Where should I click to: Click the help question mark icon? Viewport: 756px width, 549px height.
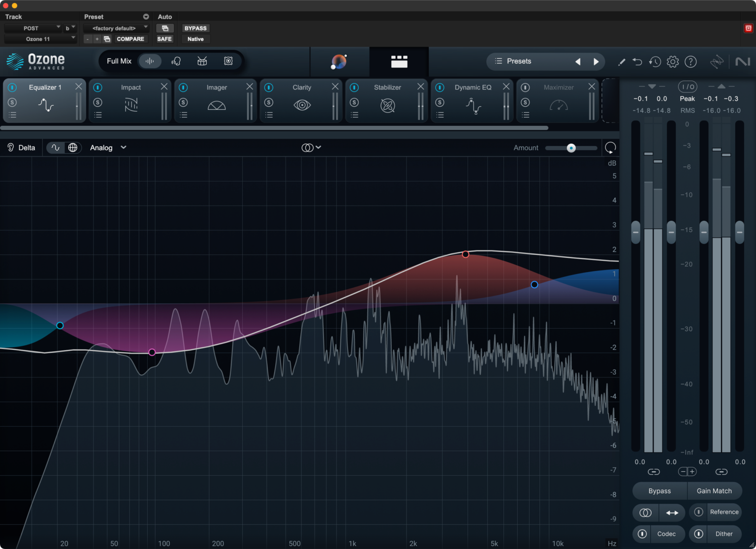691,61
